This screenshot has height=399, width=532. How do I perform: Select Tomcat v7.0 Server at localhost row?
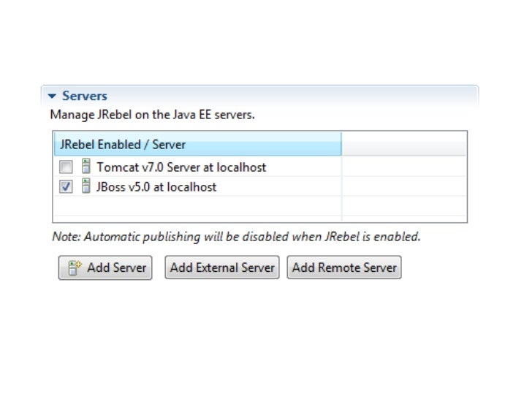(197, 167)
